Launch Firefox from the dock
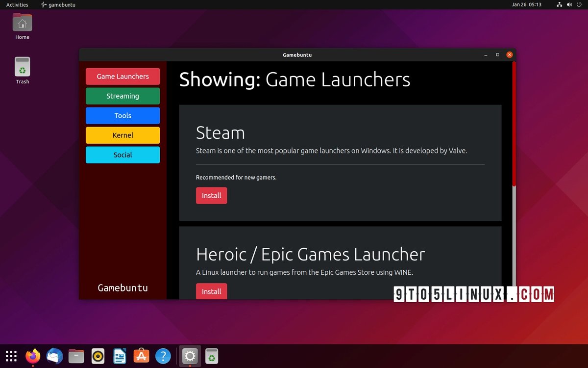The image size is (588, 368). point(33,356)
